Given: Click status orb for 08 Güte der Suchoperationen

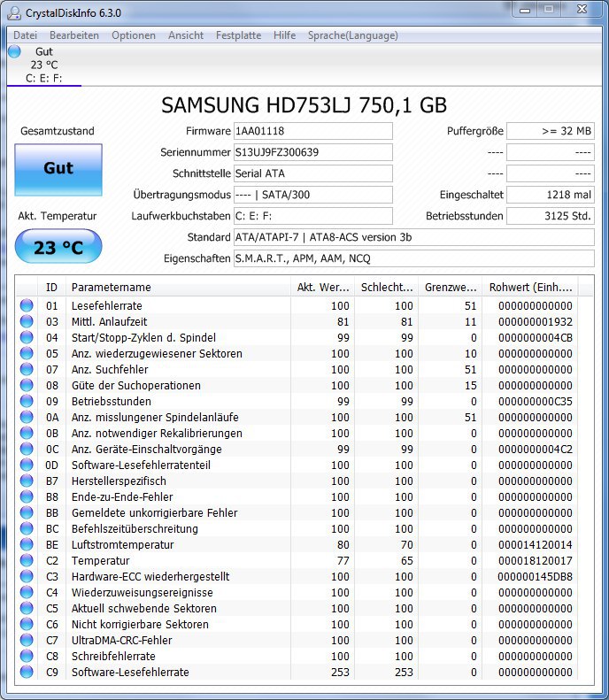Looking at the screenshot, I should (27, 385).
